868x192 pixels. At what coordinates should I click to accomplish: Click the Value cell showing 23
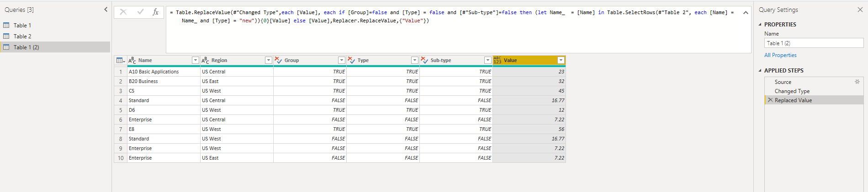(529, 72)
